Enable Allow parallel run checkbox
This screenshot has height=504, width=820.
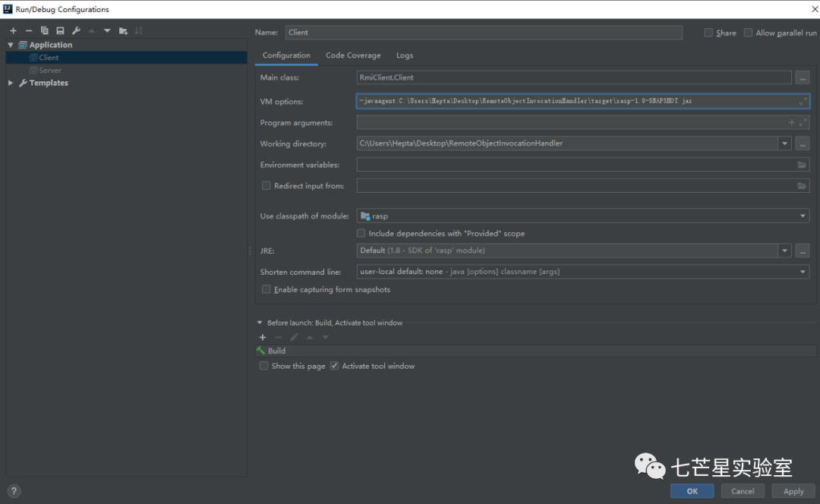(x=748, y=33)
